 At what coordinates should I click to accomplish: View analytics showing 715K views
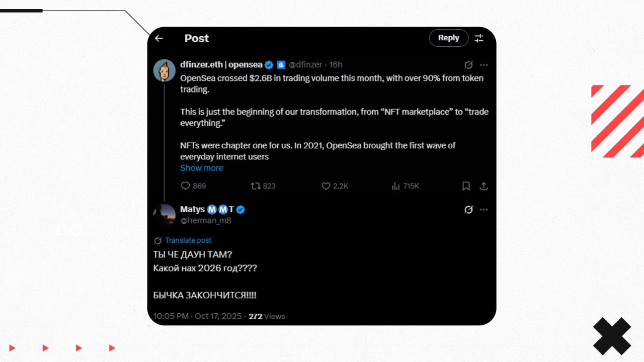pyautogui.click(x=396, y=186)
